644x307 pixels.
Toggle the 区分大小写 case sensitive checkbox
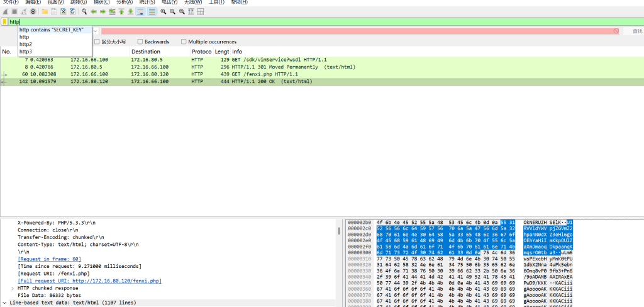97,42
